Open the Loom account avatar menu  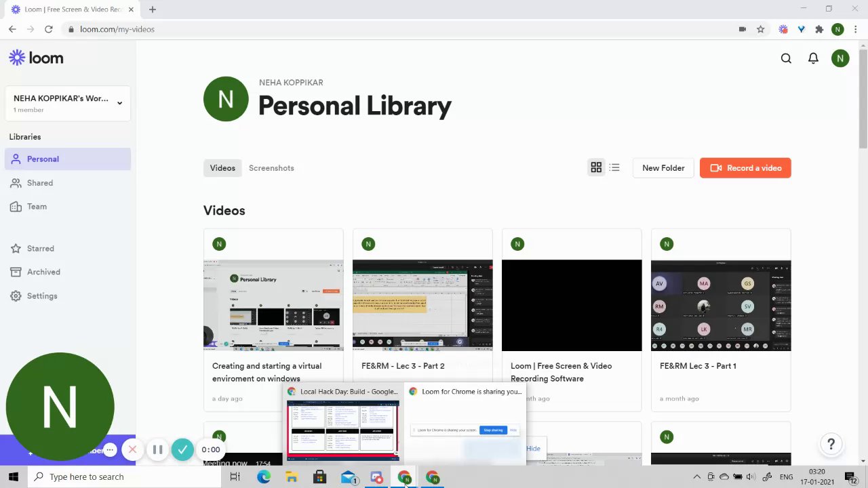coord(840,58)
